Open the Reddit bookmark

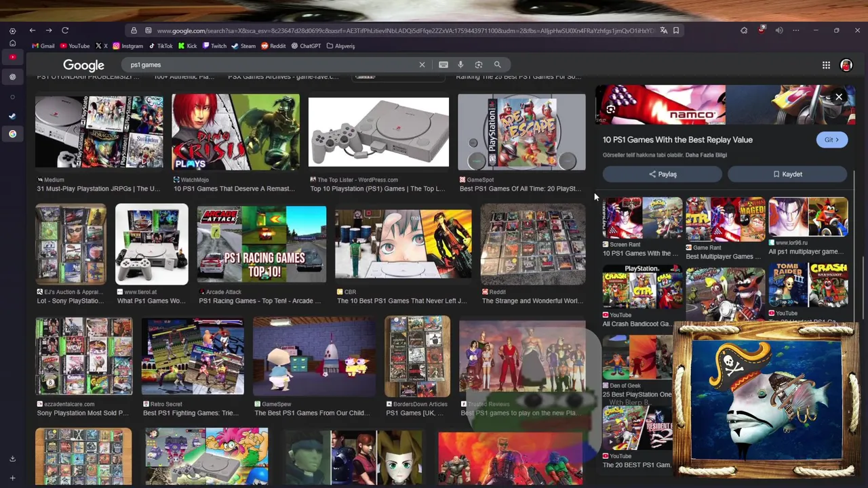pos(273,46)
